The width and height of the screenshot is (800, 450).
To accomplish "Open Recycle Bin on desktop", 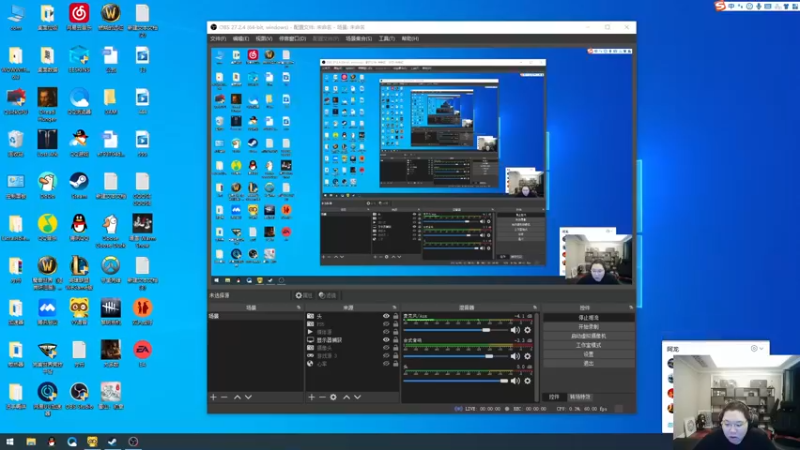I will (16, 143).
